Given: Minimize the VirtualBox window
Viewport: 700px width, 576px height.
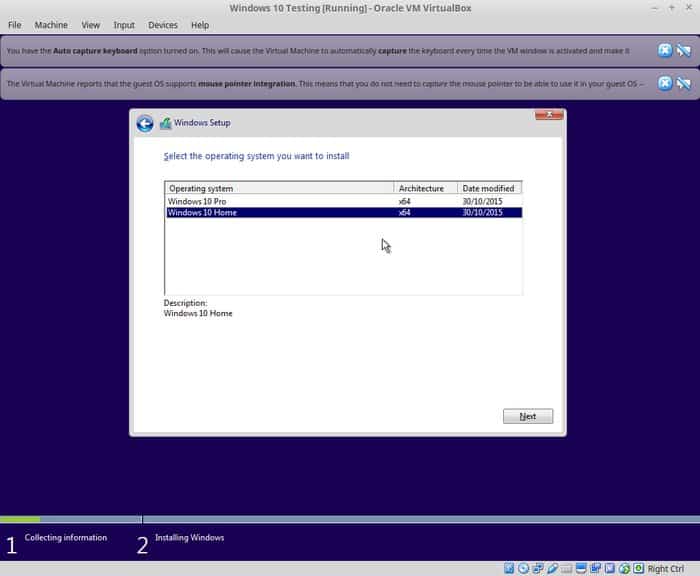Looking at the screenshot, I should [x=655, y=8].
